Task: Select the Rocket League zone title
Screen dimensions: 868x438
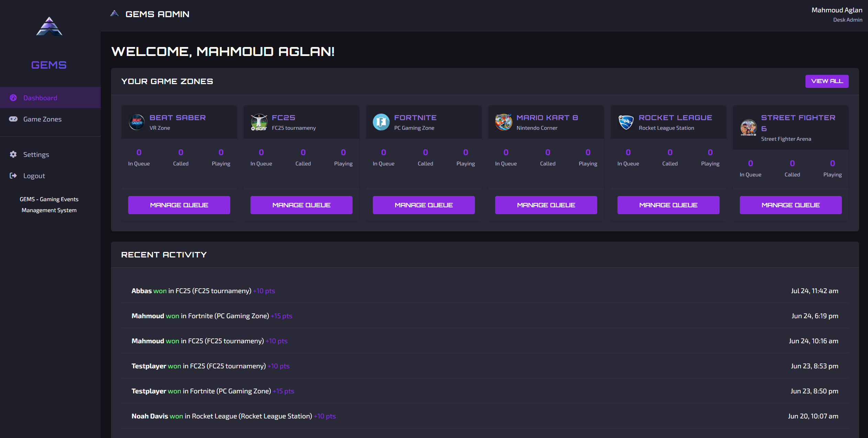Action: [x=675, y=118]
